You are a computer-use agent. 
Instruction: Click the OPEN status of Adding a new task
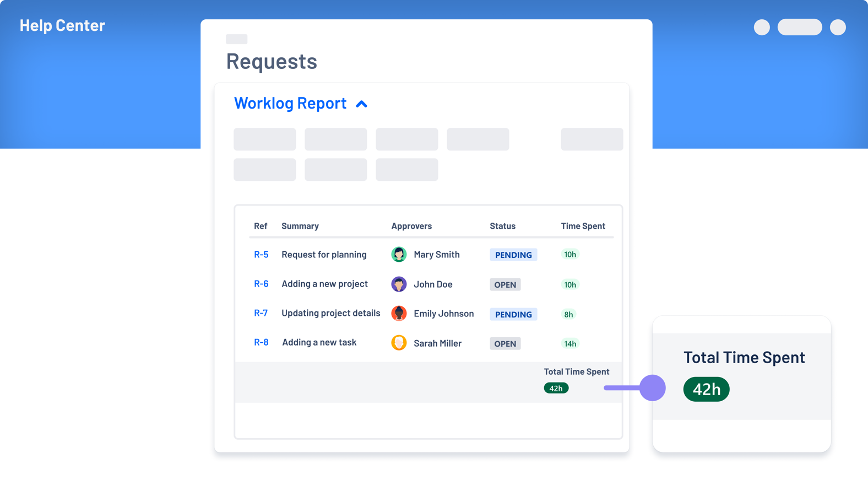tap(505, 343)
